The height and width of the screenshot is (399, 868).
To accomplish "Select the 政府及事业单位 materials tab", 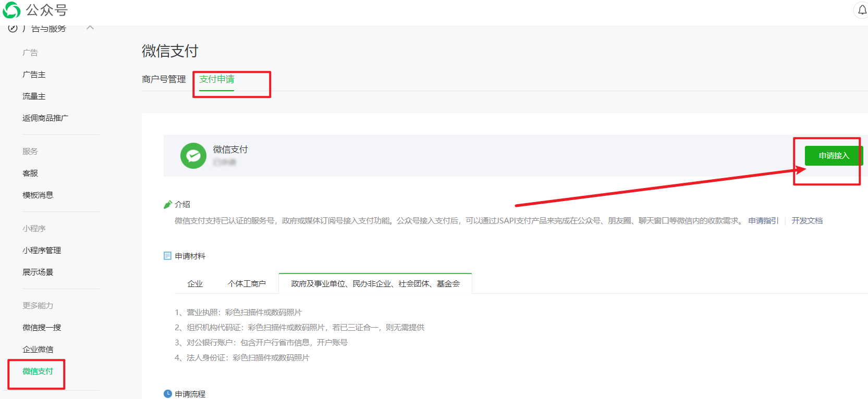I will [x=375, y=284].
